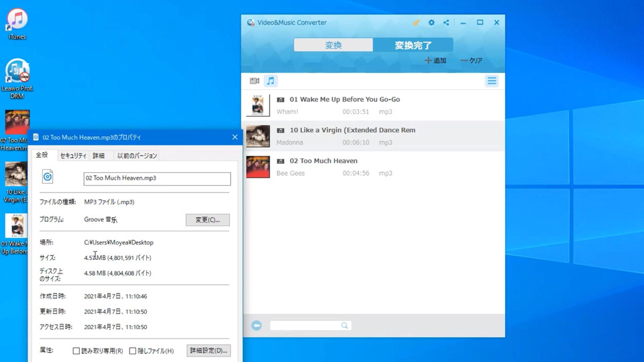This screenshot has width=644, height=362.
Task: Click the key registration icon in Converter
Action: 416,23
